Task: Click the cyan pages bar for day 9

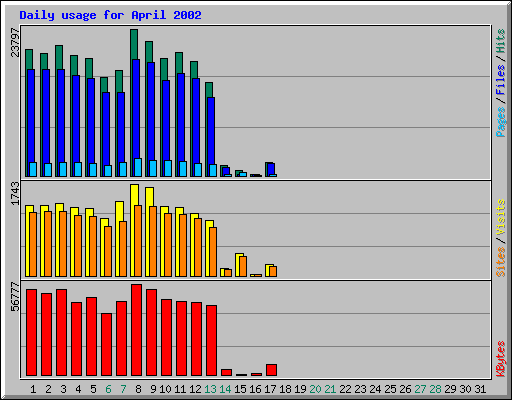Action: coord(153,168)
